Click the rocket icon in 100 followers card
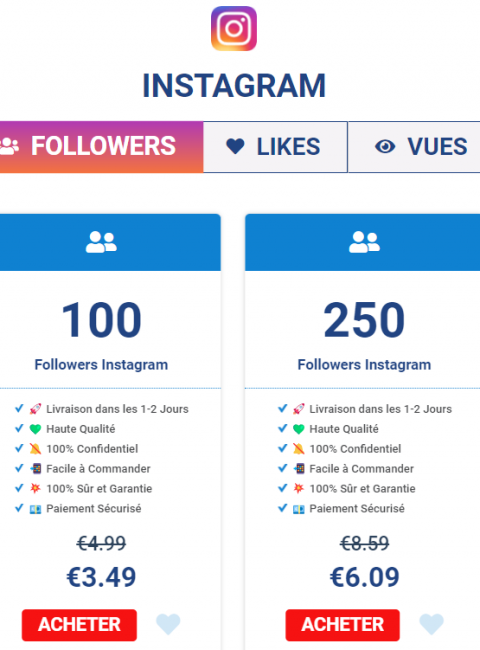The height and width of the screenshot is (650, 480). pos(35,409)
